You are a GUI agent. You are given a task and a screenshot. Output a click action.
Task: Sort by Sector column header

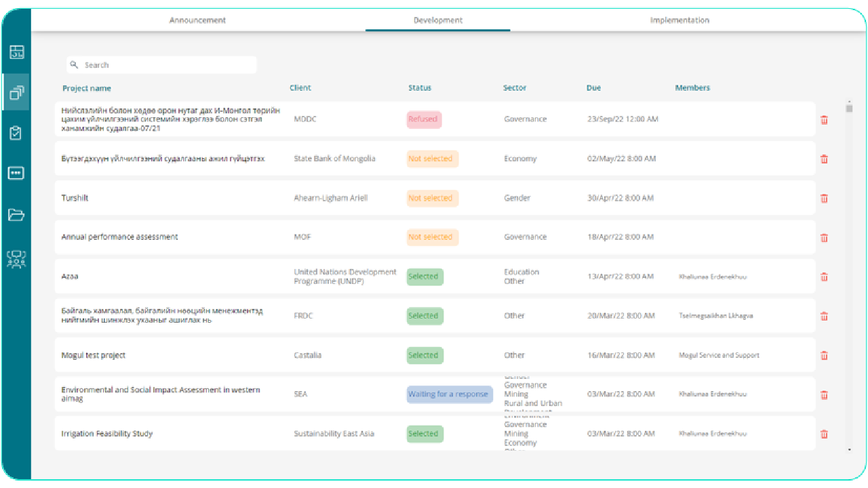(515, 88)
